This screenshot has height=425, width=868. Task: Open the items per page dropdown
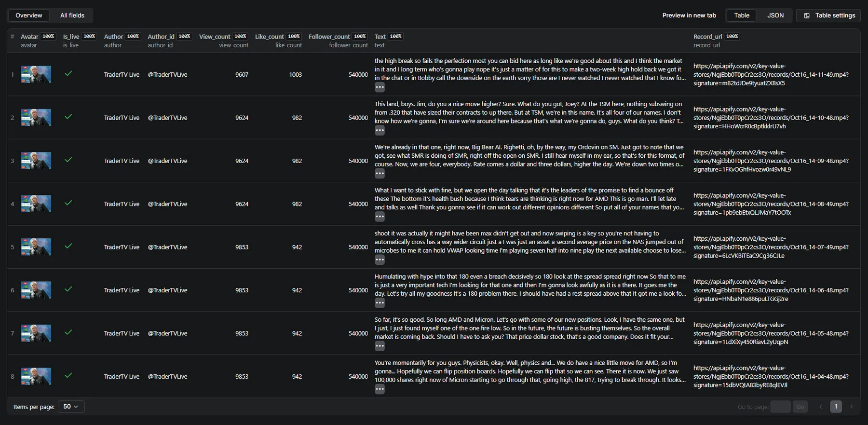71,407
